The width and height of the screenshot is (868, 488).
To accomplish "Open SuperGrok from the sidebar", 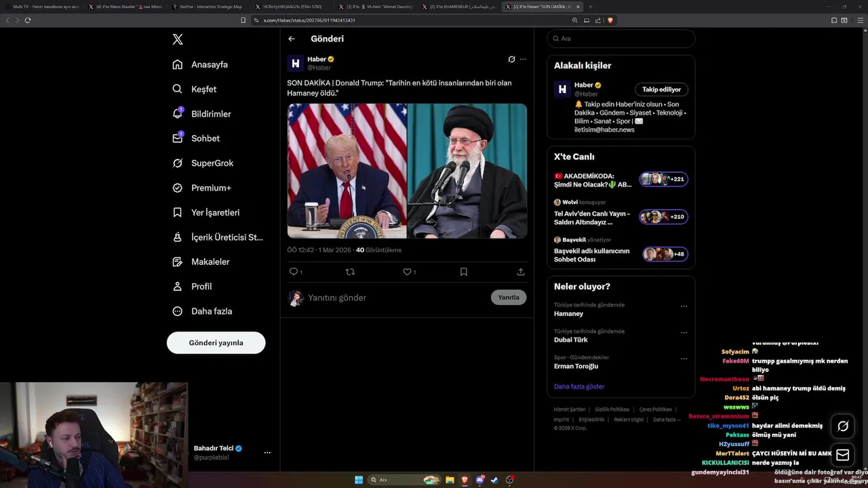I will pos(203,163).
